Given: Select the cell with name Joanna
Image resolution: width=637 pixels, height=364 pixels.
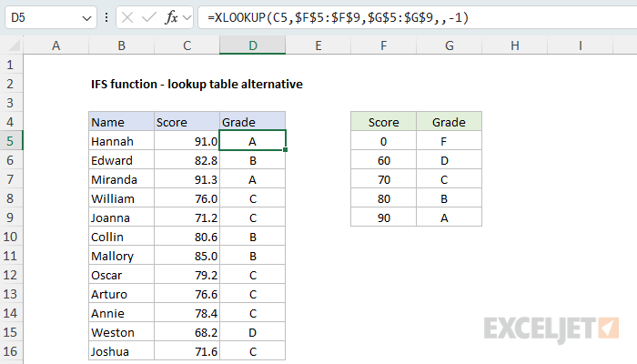Looking at the screenshot, I should click(121, 217).
